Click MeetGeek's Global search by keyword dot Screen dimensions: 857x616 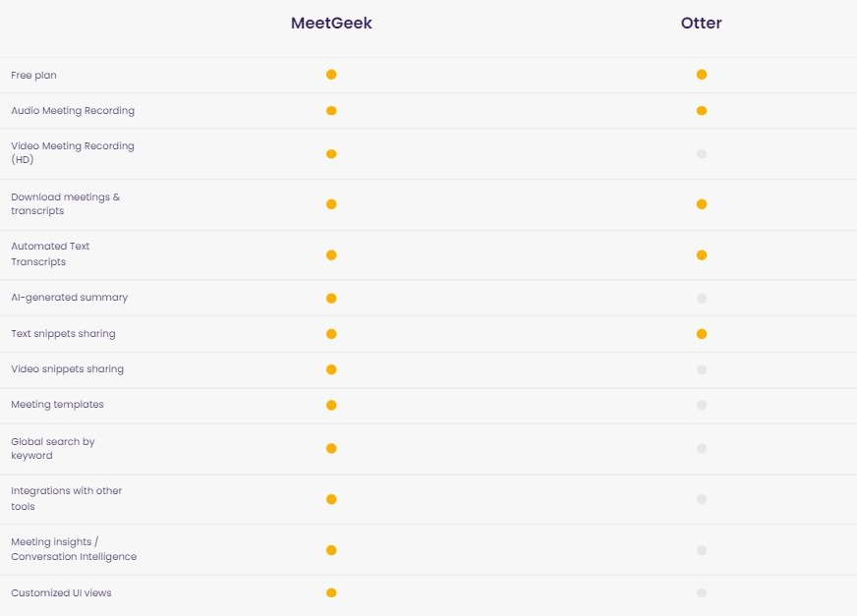point(331,448)
